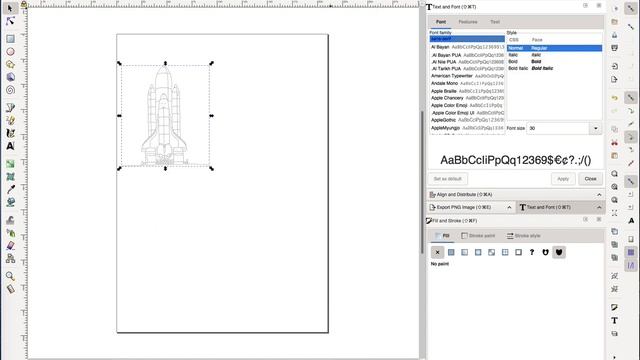The width and height of the screenshot is (640, 360).
Task: Open the Font size dropdown arrow
Action: tap(596, 128)
